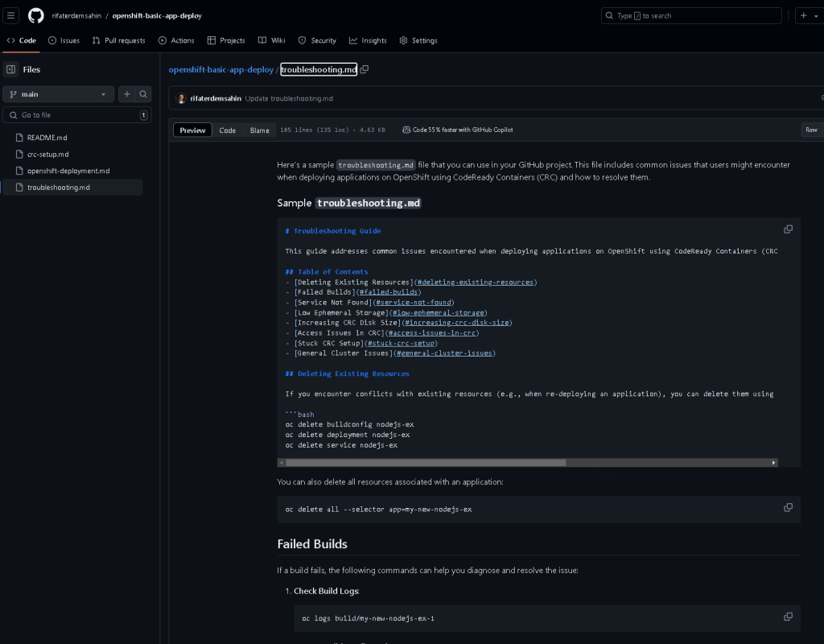This screenshot has width=824, height=644.
Task: Click the scrollbar right arrow in code block
Action: (x=773, y=463)
